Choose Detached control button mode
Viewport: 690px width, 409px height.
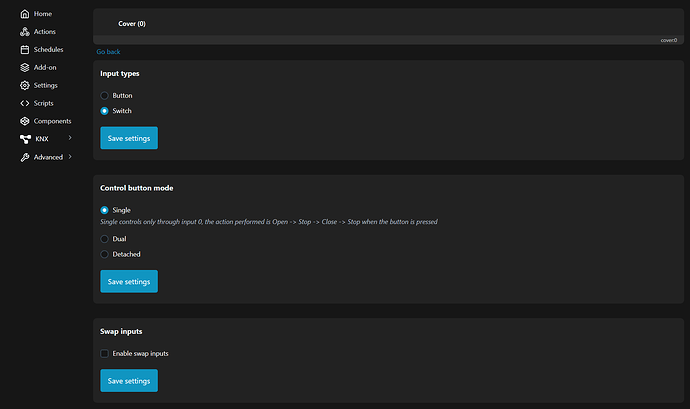105,254
